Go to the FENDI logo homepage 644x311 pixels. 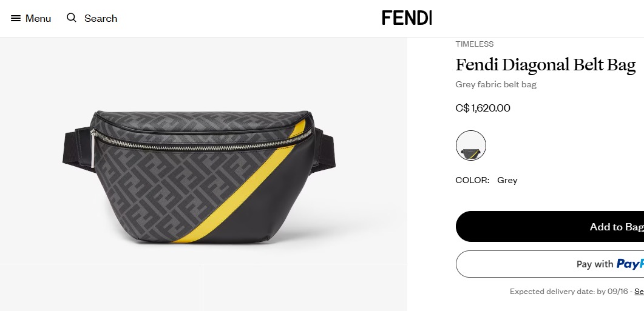407,18
